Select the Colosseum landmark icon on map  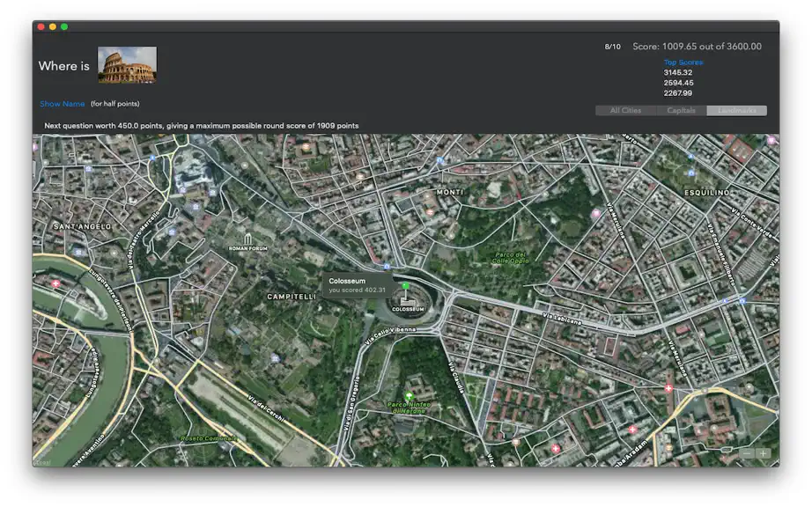pos(408,301)
